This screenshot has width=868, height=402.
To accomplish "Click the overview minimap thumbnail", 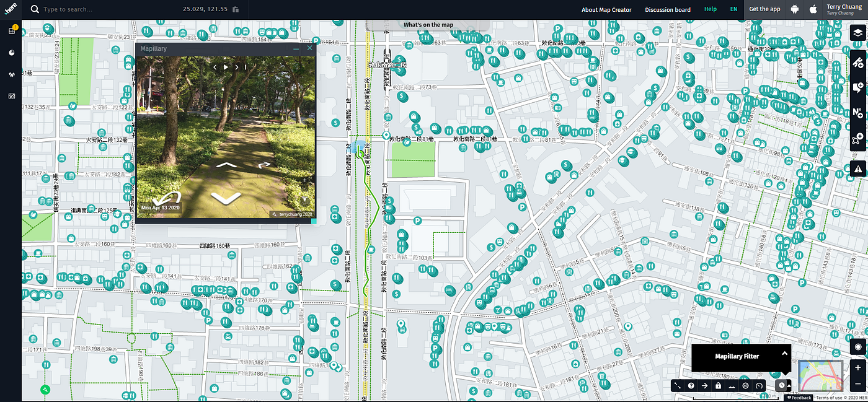I will point(820,376).
